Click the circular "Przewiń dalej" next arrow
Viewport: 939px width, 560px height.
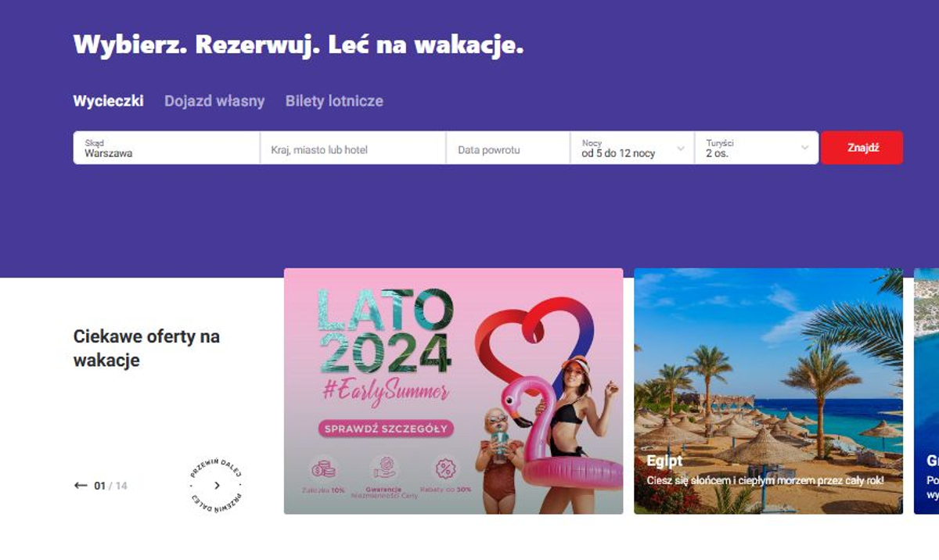215,485
